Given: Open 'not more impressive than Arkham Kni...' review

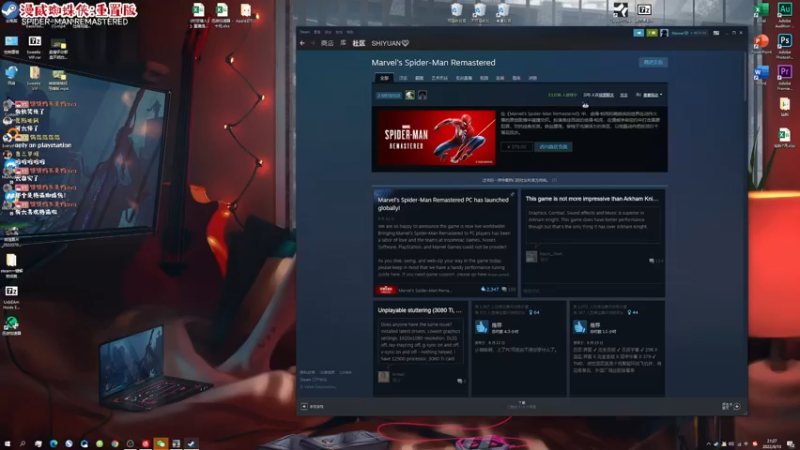Looking at the screenshot, I should [592, 199].
